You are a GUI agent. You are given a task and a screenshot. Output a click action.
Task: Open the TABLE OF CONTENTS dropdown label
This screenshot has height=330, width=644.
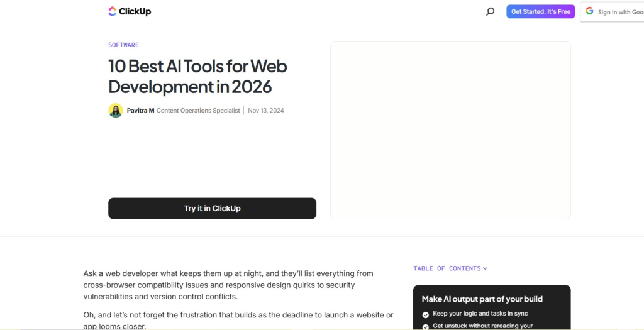(x=447, y=268)
